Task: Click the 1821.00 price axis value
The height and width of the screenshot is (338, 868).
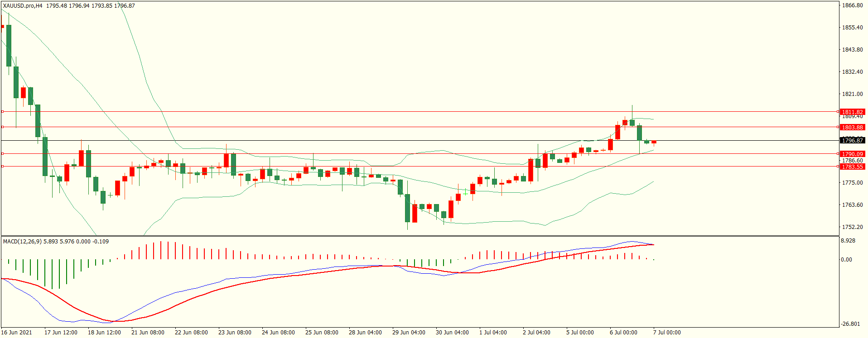Action: 852,94
